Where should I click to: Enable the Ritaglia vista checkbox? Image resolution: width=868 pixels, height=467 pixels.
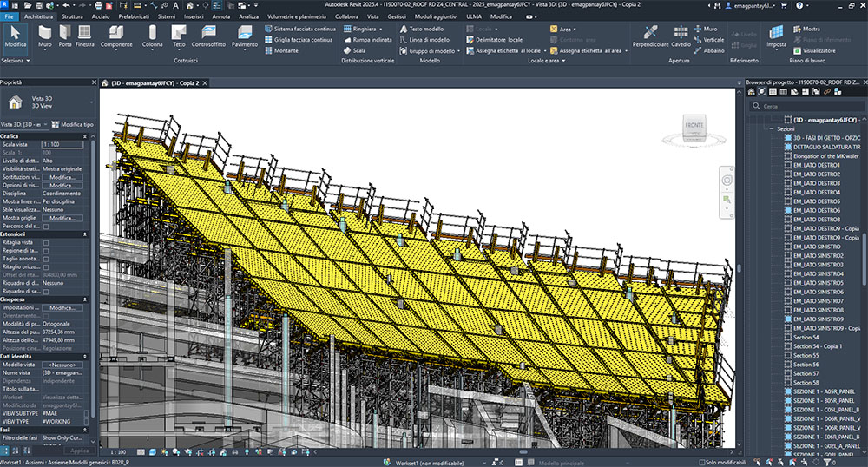click(x=46, y=243)
